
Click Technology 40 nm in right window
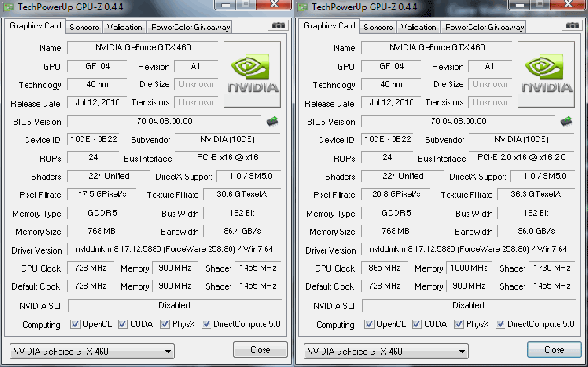(x=392, y=84)
